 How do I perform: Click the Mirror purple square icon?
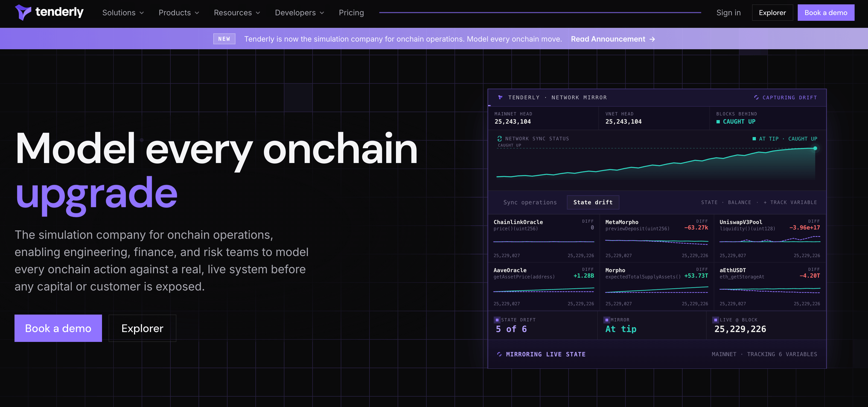tap(607, 320)
